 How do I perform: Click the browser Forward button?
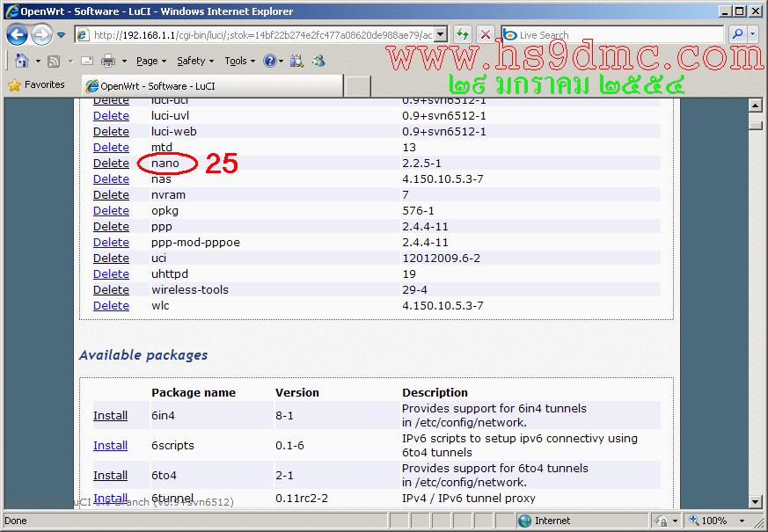[x=41, y=35]
